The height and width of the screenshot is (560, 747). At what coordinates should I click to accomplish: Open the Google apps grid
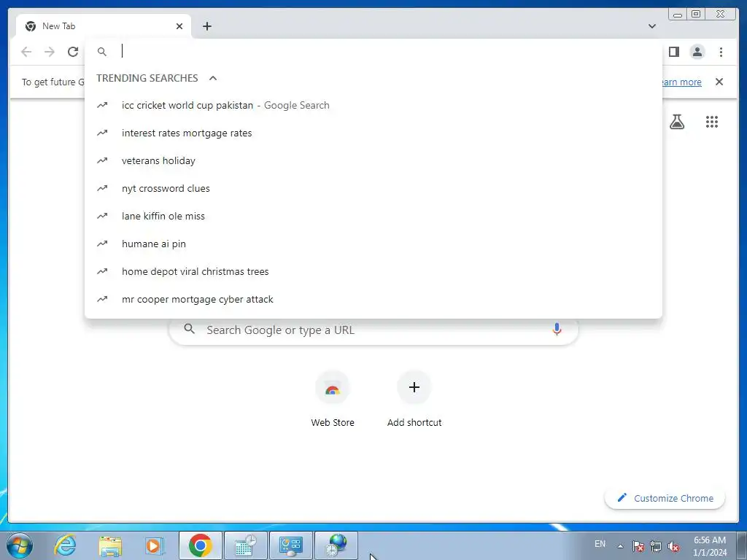712,122
